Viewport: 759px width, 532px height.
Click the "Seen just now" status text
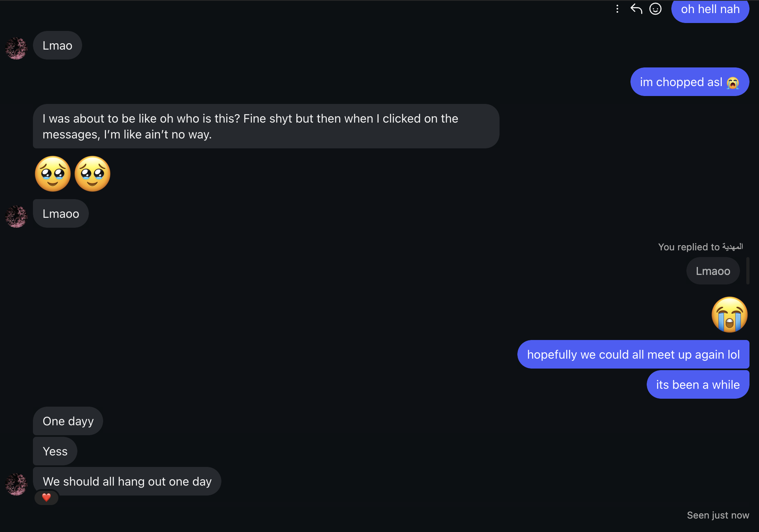[x=718, y=515]
